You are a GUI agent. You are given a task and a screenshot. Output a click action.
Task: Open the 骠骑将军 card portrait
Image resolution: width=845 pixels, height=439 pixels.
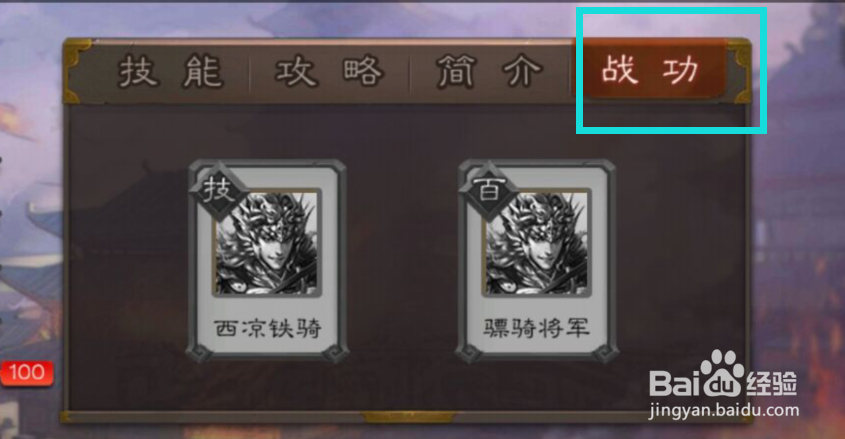point(537,242)
